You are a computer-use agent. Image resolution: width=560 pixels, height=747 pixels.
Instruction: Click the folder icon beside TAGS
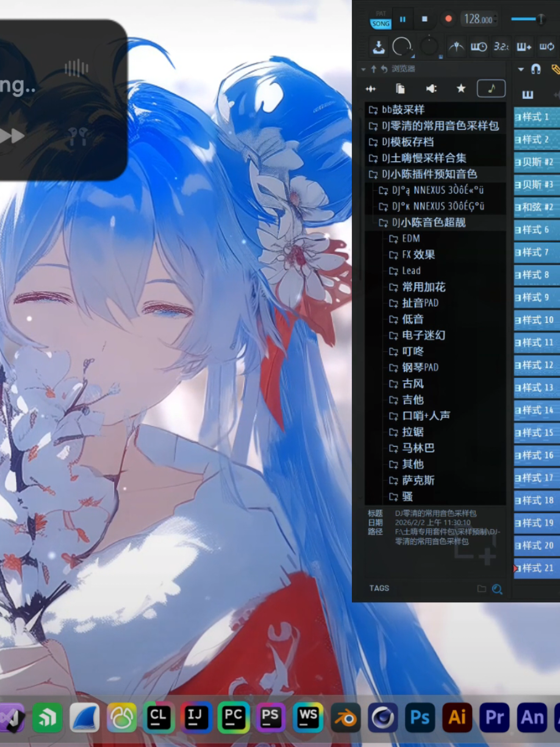(481, 589)
